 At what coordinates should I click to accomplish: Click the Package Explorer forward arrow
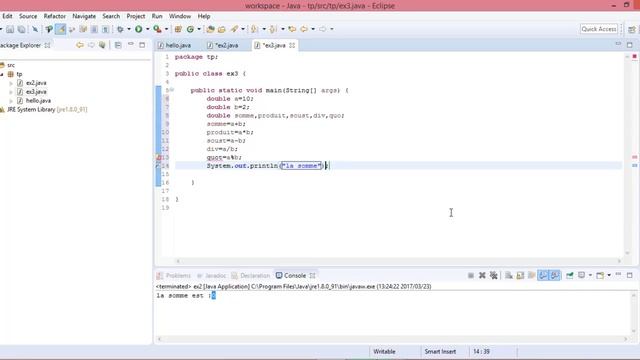[x=91, y=45]
